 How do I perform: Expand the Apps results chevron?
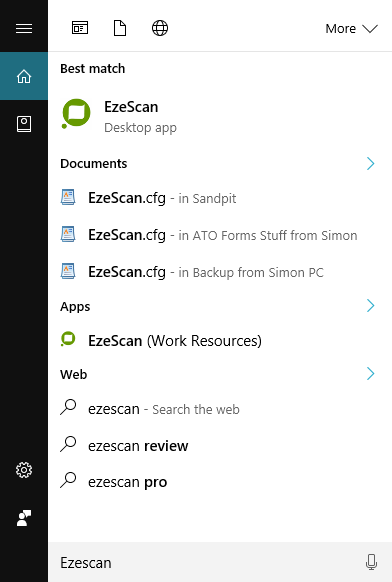[370, 305]
